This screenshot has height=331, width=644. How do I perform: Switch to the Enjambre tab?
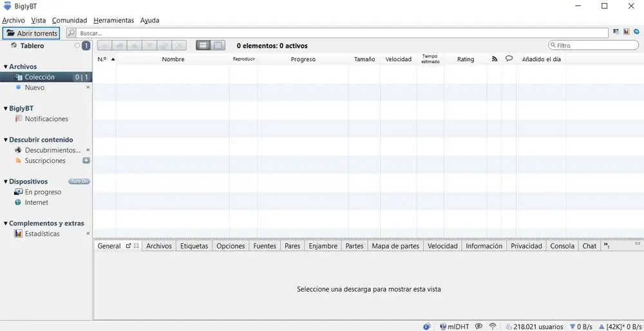click(323, 246)
